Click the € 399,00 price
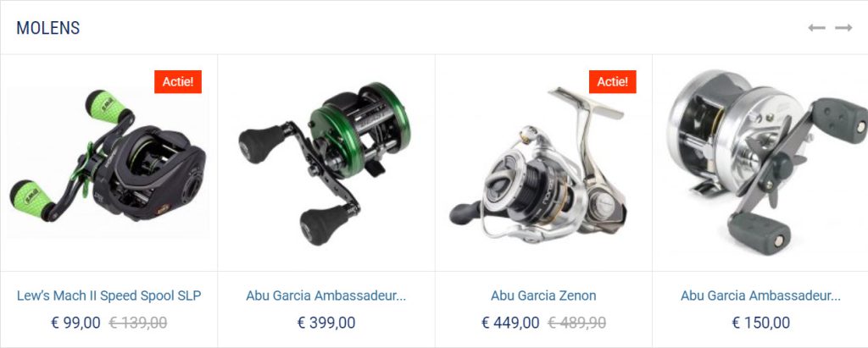Viewport: 868px width, 348px height. tap(326, 323)
